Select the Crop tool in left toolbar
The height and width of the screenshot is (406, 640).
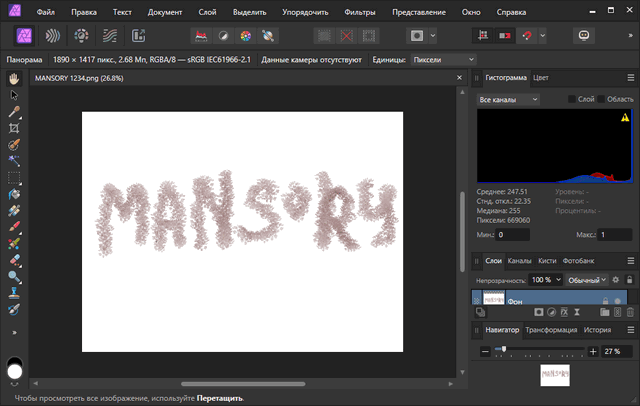tap(14, 129)
